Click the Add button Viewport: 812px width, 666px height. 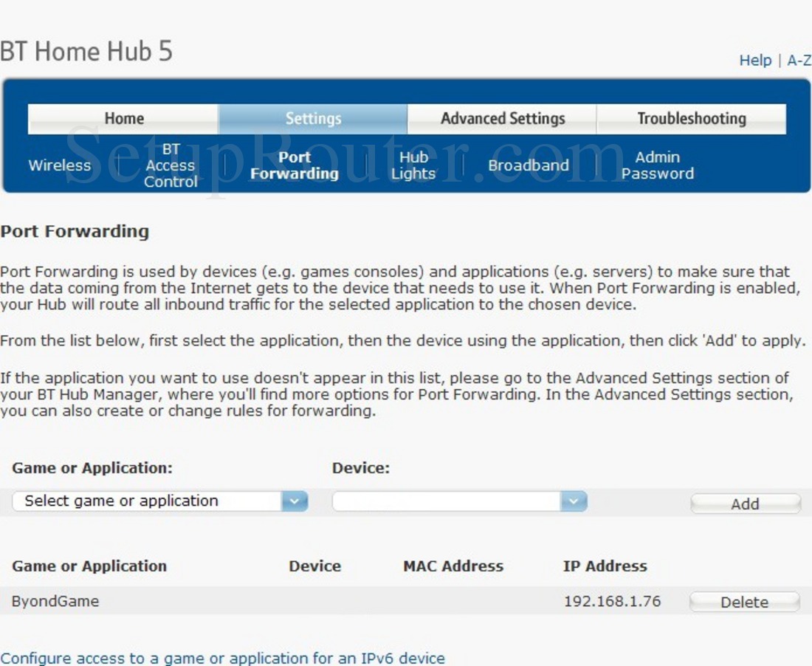(x=745, y=504)
